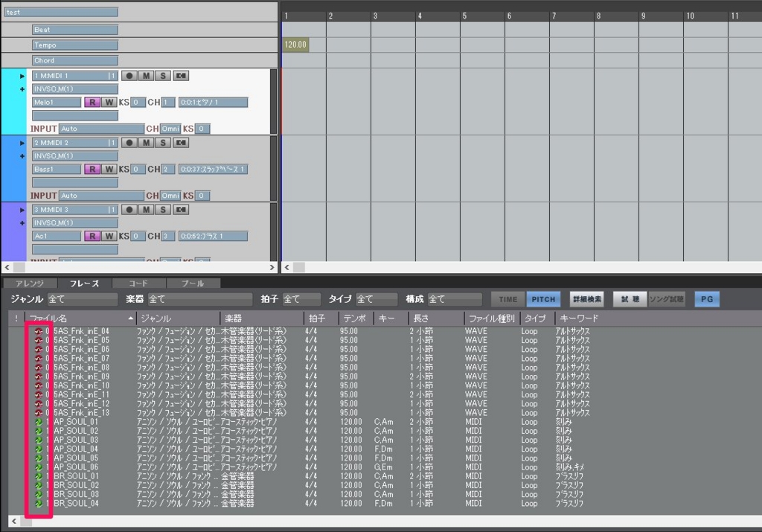This screenshot has height=532, width=762.
Task: Click the plus icon on track 2
Action: point(22,156)
